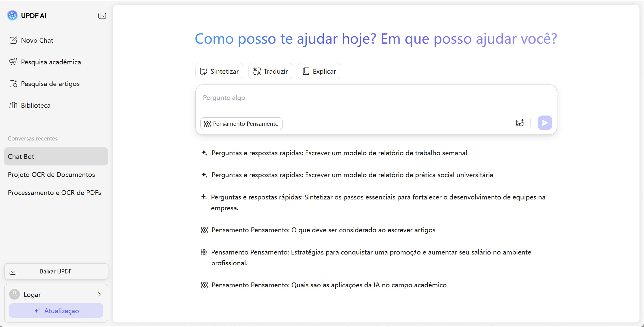Click the Traduzir button
This screenshot has height=327, width=644.
(270, 71)
